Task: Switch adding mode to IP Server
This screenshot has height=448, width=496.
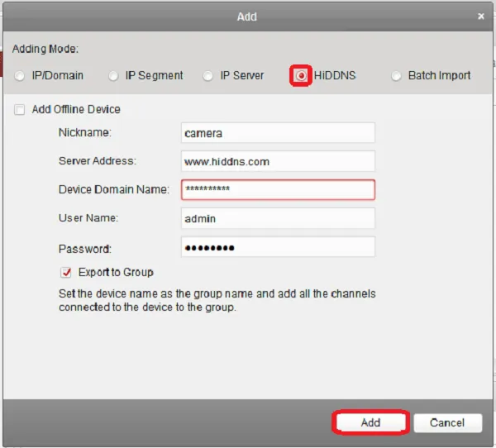Action: tap(210, 76)
